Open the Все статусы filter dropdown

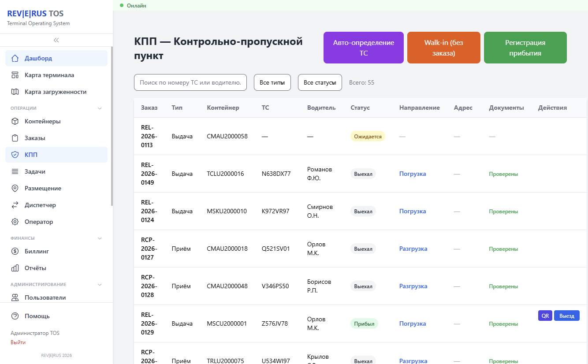(320, 82)
